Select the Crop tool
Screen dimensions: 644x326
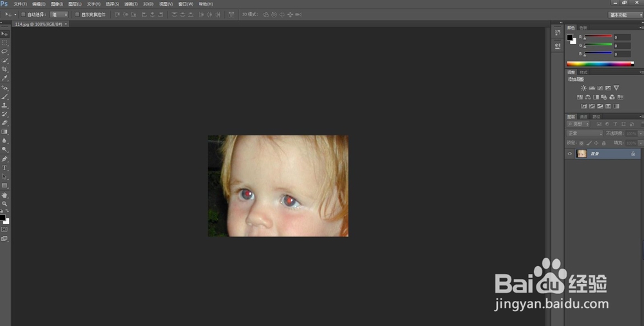click(5, 70)
